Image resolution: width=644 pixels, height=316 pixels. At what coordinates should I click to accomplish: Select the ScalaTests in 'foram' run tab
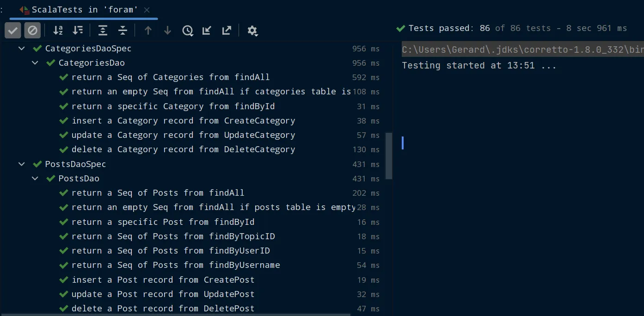(84, 10)
